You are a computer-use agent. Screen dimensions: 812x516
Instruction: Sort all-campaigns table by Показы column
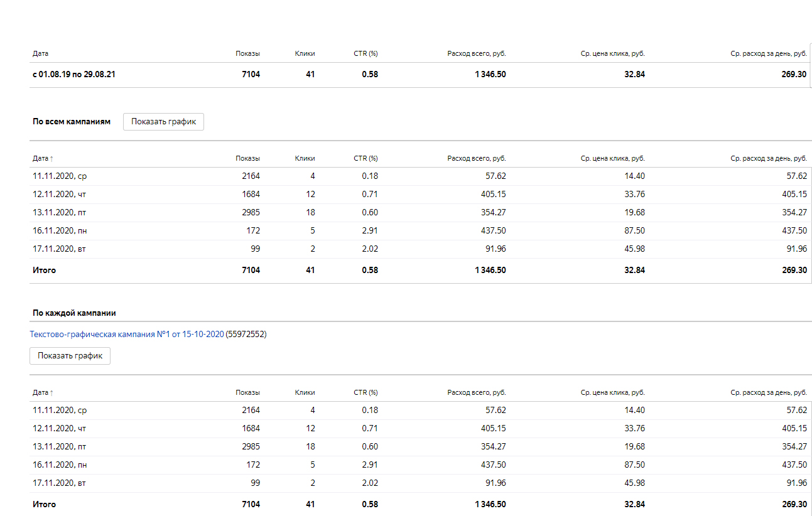247,159
